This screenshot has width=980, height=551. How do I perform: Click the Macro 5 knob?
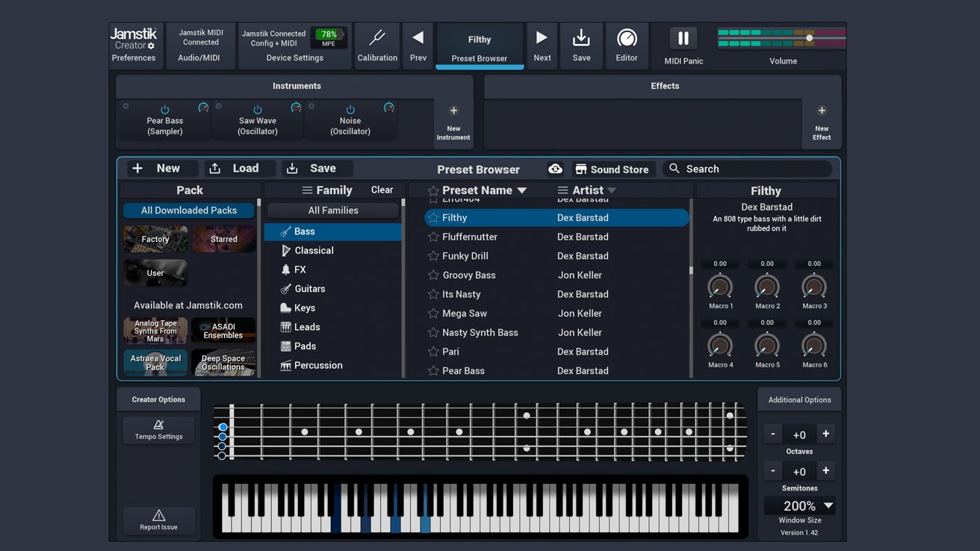point(767,346)
